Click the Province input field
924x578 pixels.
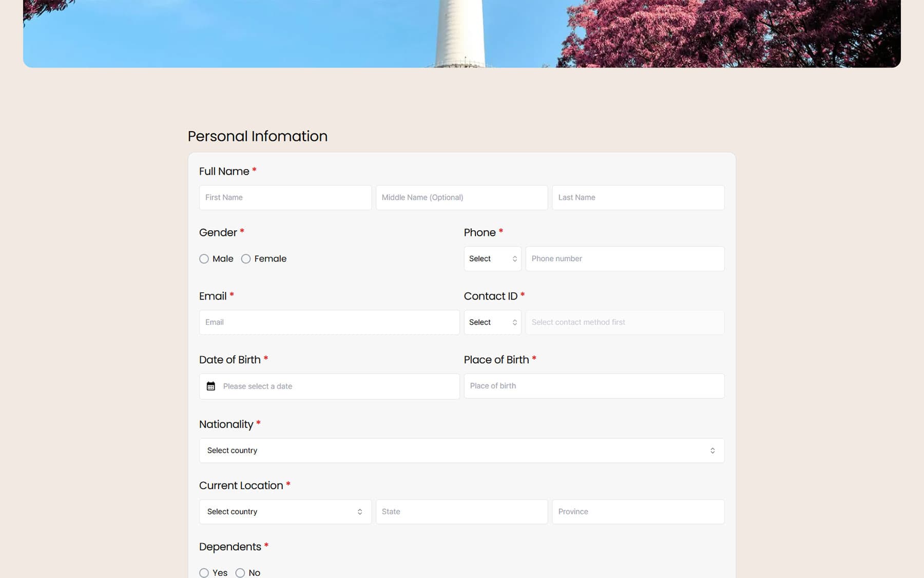(x=638, y=512)
